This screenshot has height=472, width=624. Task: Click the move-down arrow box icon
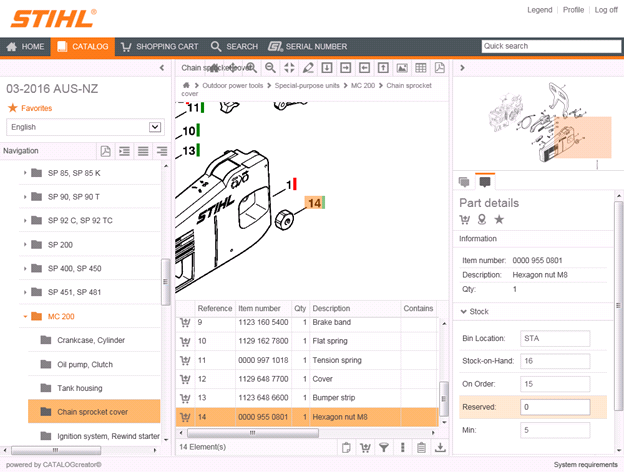click(327, 68)
